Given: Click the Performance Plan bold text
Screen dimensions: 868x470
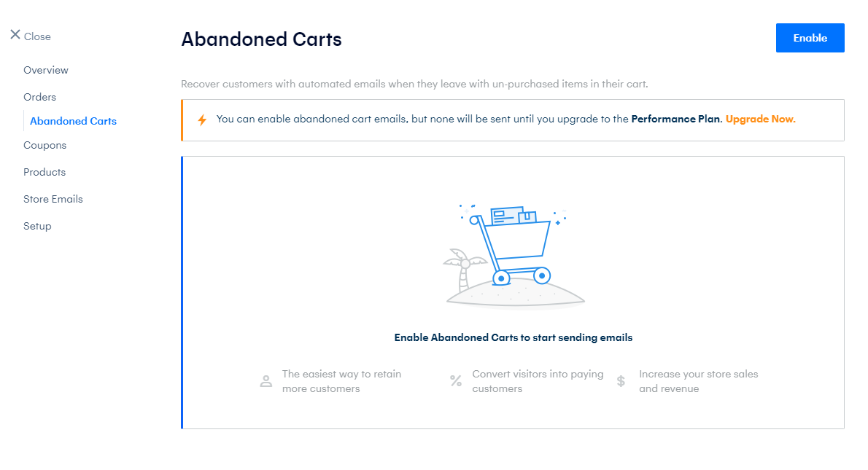Looking at the screenshot, I should (676, 119).
